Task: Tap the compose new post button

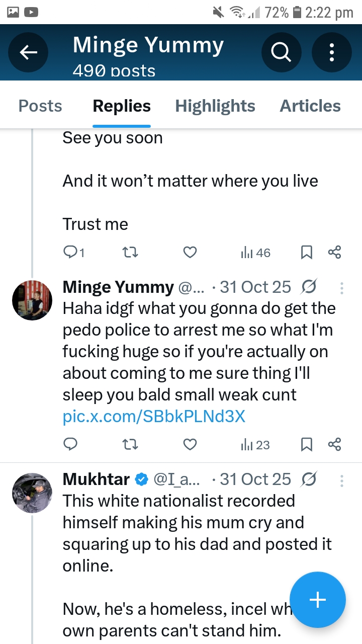Action: click(x=318, y=600)
